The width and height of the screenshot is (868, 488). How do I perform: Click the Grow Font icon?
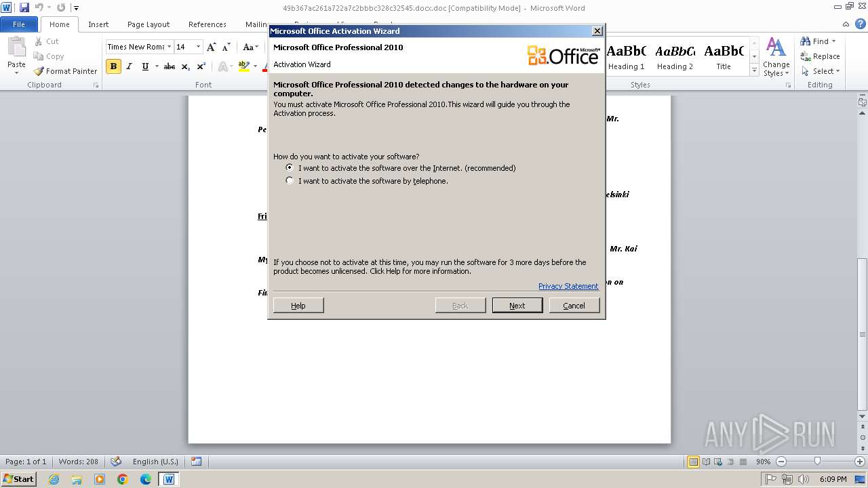point(212,47)
